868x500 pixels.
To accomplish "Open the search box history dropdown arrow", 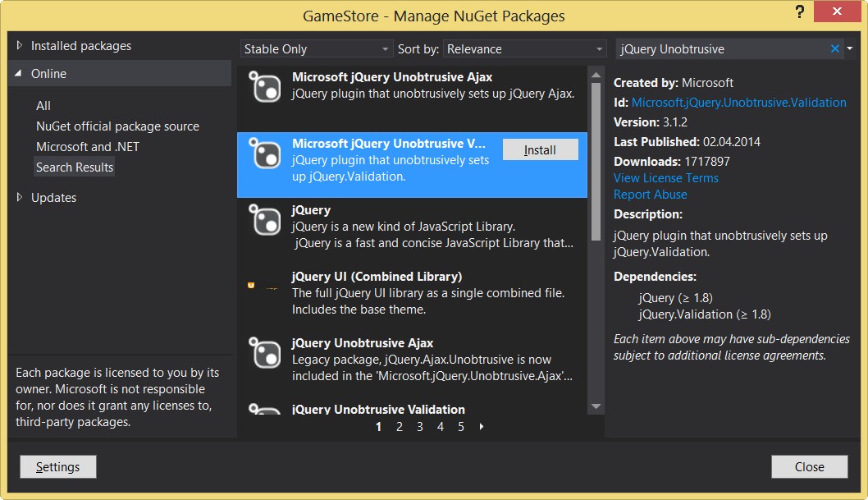I will pyautogui.click(x=850, y=48).
